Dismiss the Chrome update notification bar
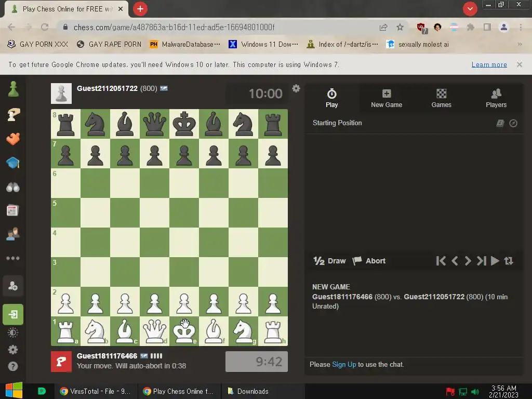This screenshot has width=532, height=399. click(520, 64)
